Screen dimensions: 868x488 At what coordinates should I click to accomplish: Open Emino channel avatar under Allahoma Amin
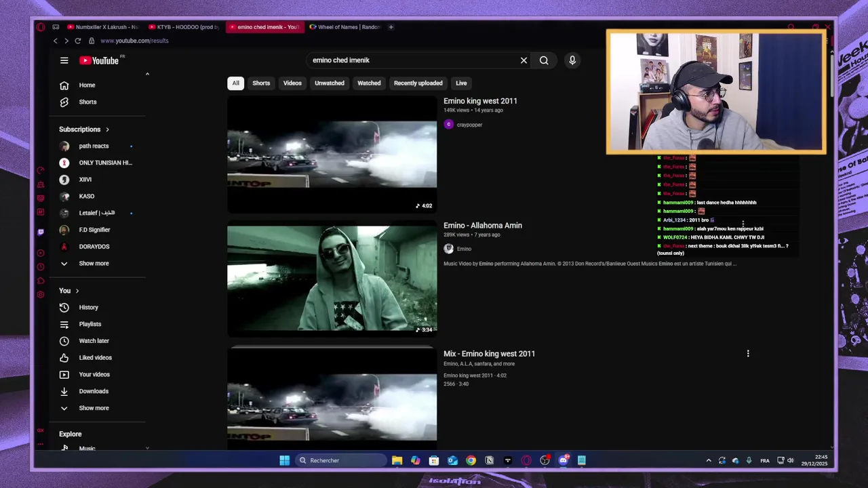click(448, 249)
